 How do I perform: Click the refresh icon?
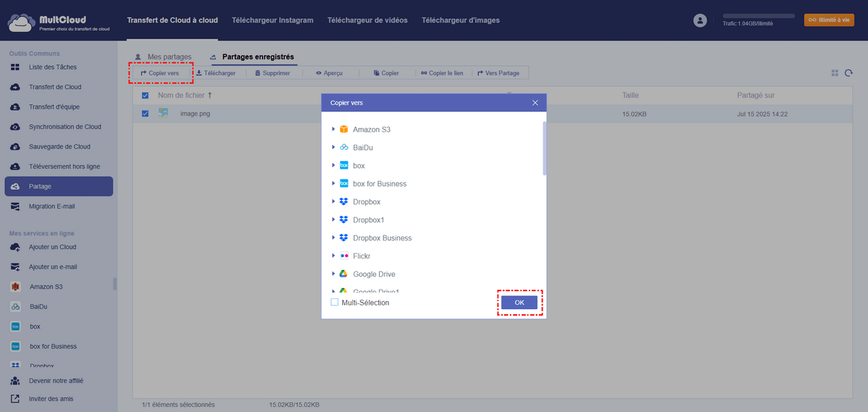coord(849,73)
